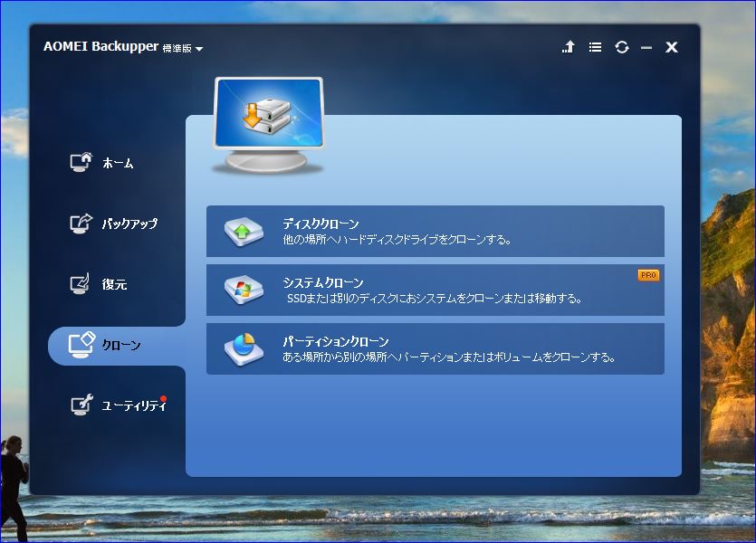The width and height of the screenshot is (756, 543).
Task: Open the ユーティリティ tab label
Action: tap(134, 405)
